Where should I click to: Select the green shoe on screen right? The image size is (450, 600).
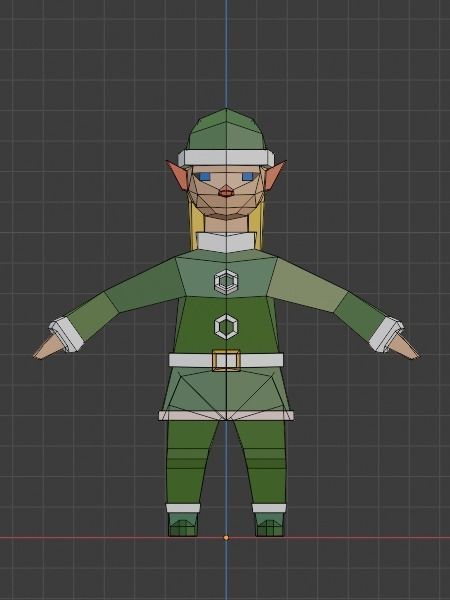(270, 524)
